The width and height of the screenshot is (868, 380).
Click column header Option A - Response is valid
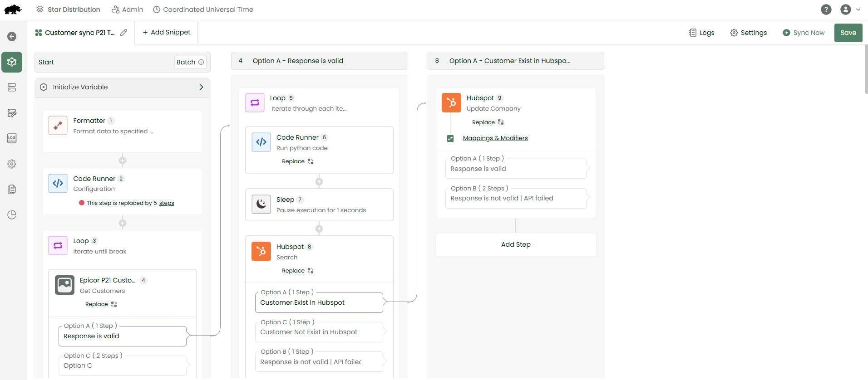(319, 61)
